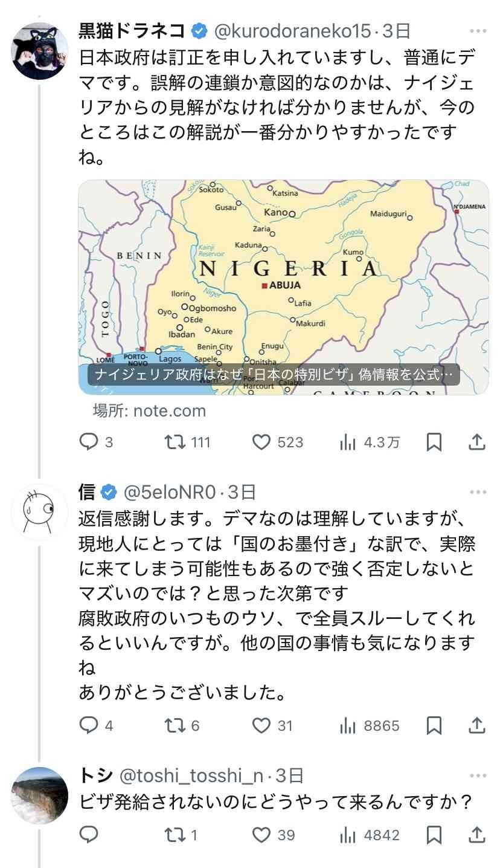This screenshot has height=868, width=500.
Task: Open more options on 黒猫ドラネコ's tweet
Action: 477,30
